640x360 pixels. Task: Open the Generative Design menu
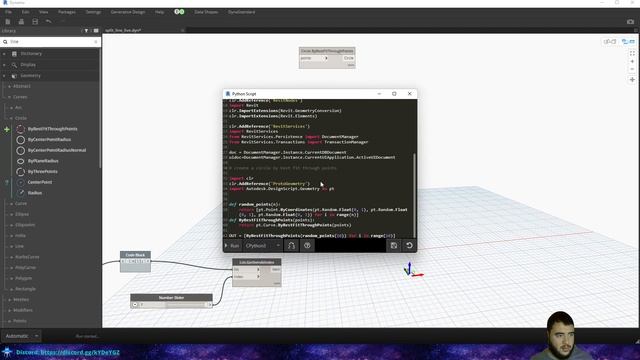pyautogui.click(x=128, y=12)
